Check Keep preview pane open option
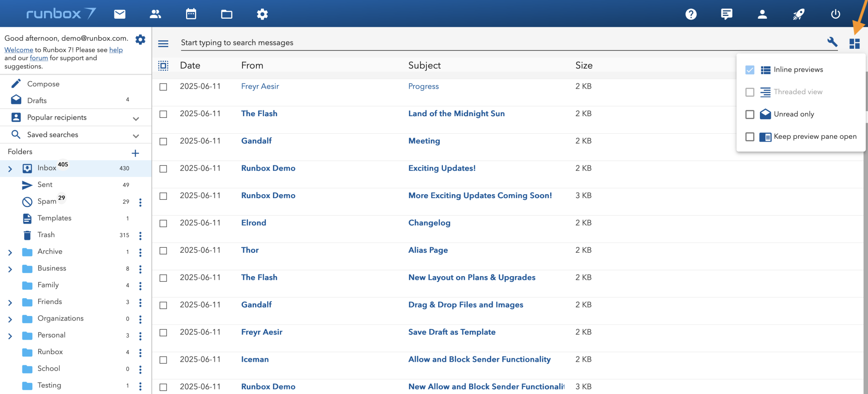Image resolution: width=868 pixels, height=394 pixels. tap(750, 137)
